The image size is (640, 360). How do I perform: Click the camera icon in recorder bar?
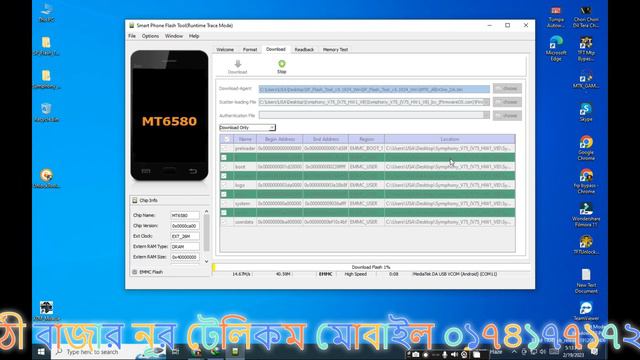click(x=416, y=354)
